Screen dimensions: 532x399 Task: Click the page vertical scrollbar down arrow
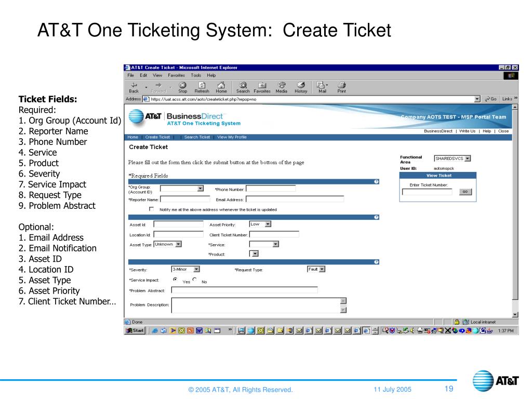pos(515,314)
